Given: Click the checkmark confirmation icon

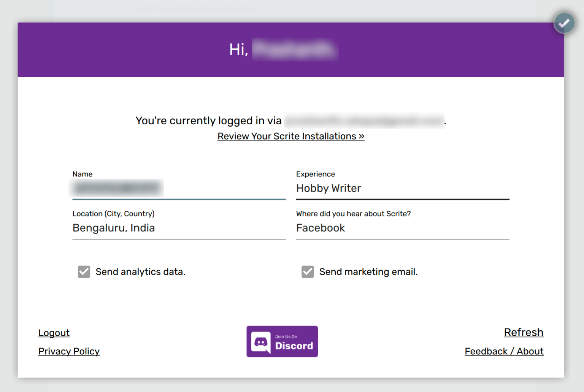Looking at the screenshot, I should click(564, 23).
